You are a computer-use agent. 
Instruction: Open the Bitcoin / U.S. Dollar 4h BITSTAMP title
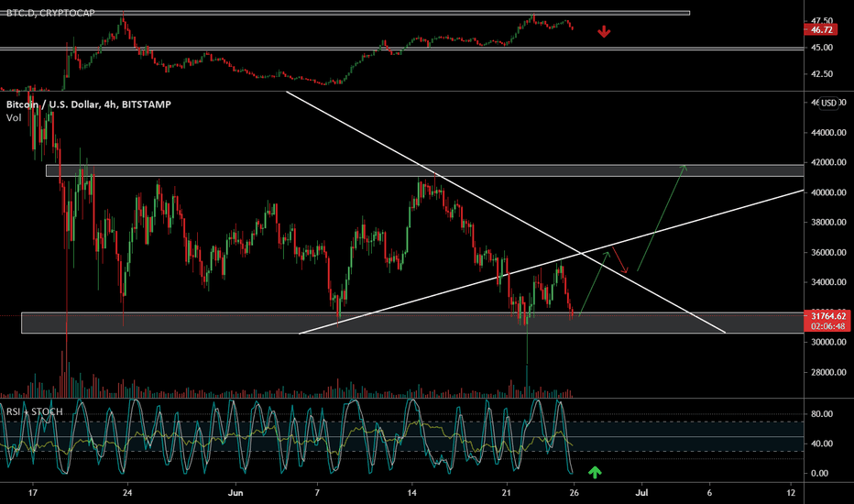88,104
